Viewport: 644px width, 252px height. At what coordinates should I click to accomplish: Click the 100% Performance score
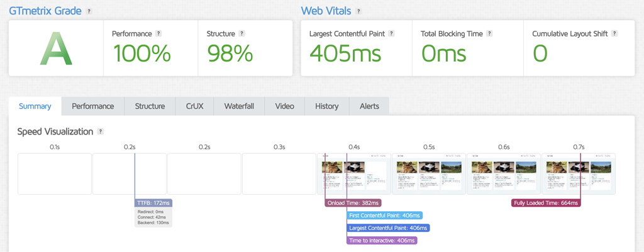[x=142, y=53]
